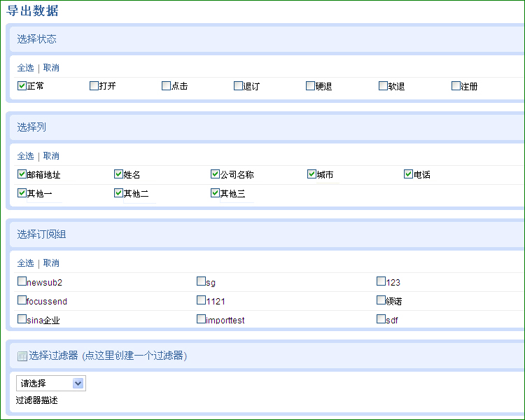525x420 pixels.
Task: Click 全选 under 选择订阅组
Action: [25, 263]
